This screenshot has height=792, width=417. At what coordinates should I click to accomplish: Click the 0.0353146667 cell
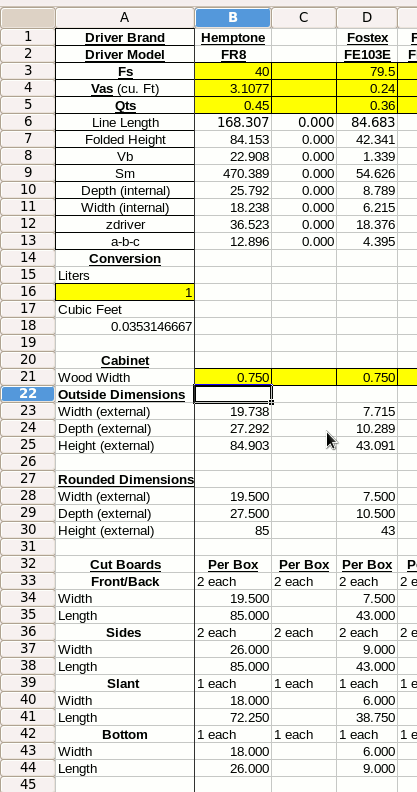click(125, 326)
